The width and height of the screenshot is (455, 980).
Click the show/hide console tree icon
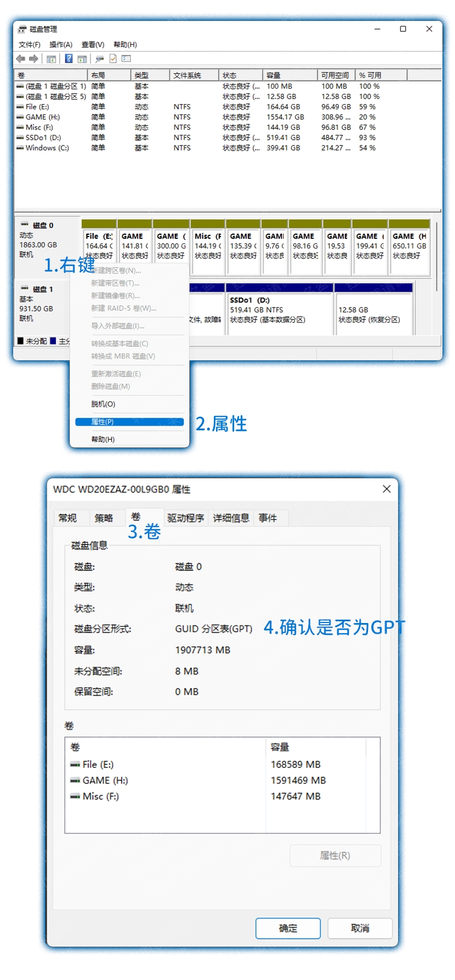point(51,59)
